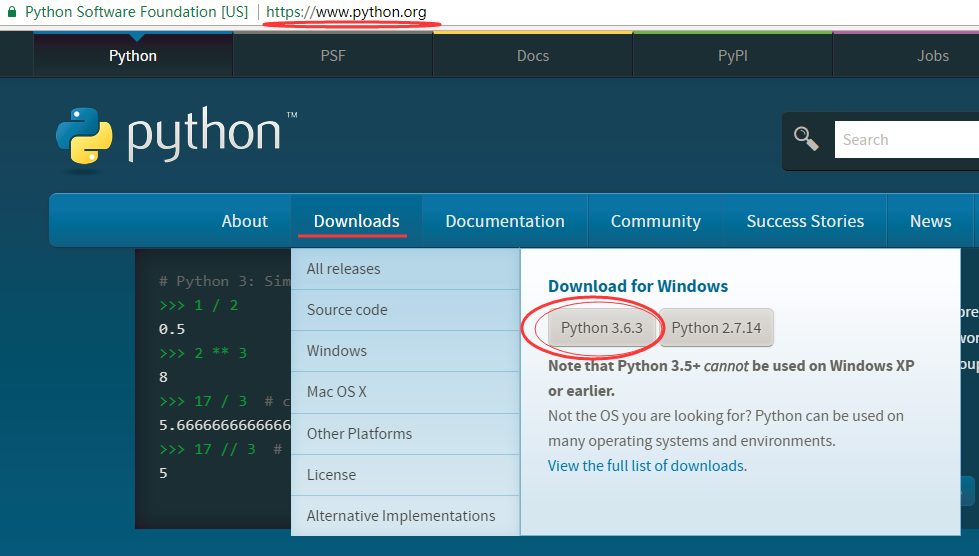Open the Community menu

pyautogui.click(x=656, y=221)
